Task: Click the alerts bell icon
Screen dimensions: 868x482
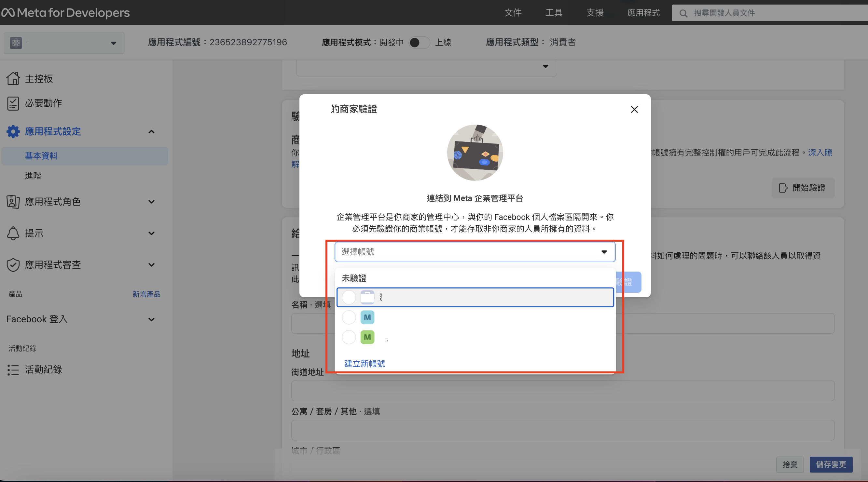Action: coord(13,233)
